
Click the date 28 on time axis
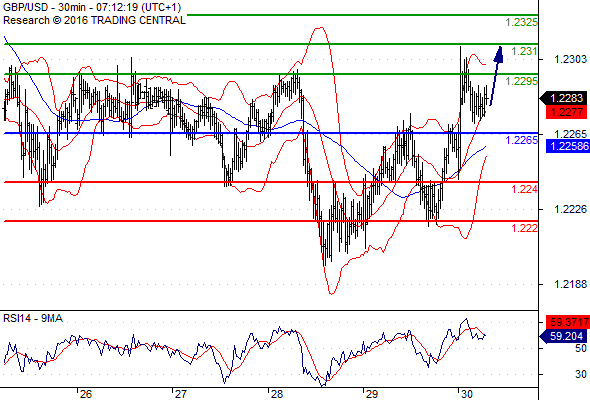pyautogui.click(x=277, y=394)
